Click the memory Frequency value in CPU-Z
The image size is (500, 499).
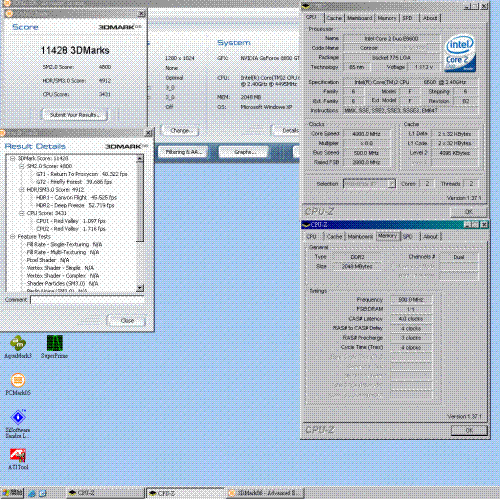coord(411,300)
